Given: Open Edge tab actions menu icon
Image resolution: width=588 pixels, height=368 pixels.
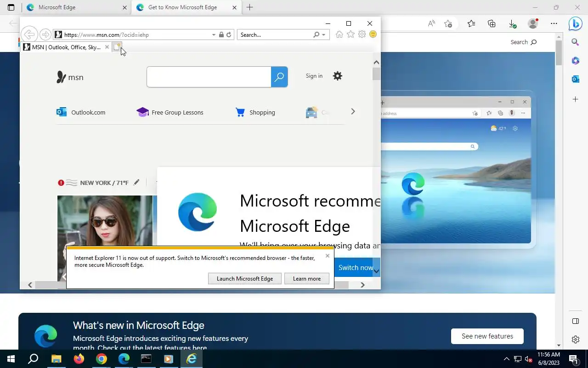Looking at the screenshot, I should tap(11, 7).
